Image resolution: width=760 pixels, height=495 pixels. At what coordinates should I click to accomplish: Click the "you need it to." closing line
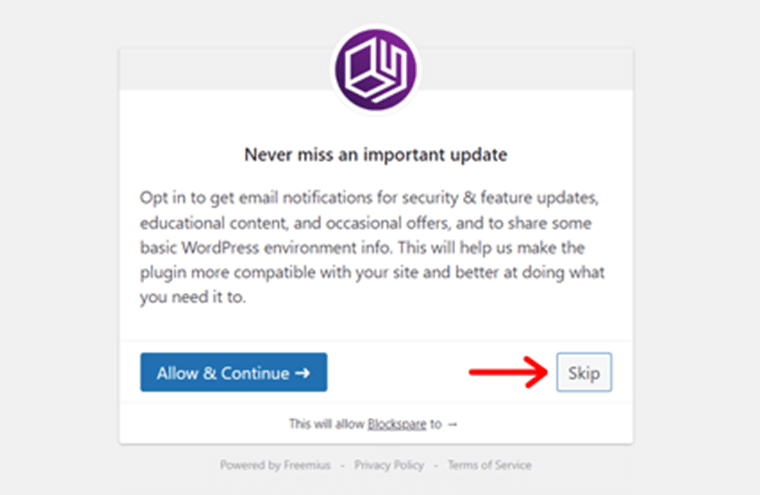193,297
